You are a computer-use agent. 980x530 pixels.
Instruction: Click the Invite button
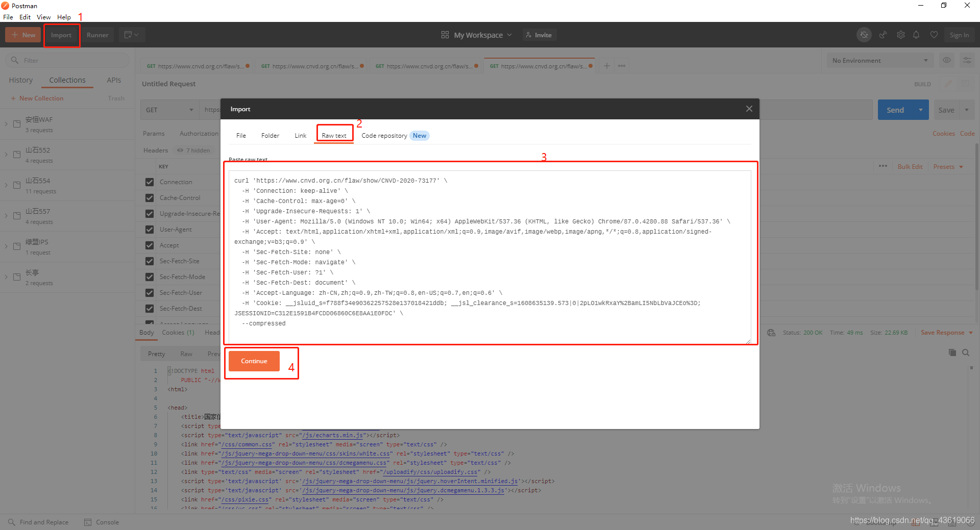pyautogui.click(x=538, y=35)
